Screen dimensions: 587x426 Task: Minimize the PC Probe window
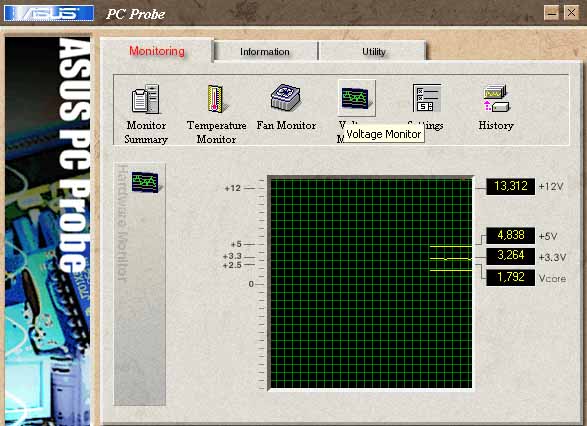point(551,13)
